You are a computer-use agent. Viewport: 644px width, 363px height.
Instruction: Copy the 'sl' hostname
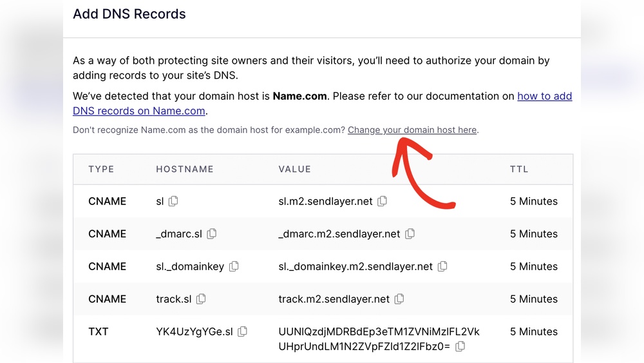(173, 201)
